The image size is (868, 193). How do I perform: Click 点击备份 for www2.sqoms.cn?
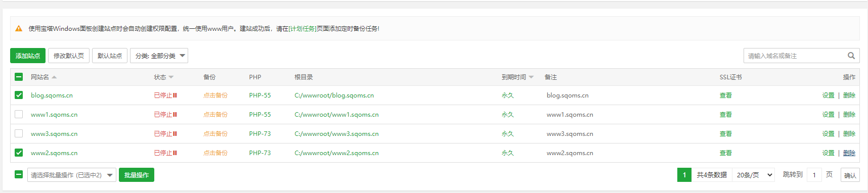click(215, 153)
